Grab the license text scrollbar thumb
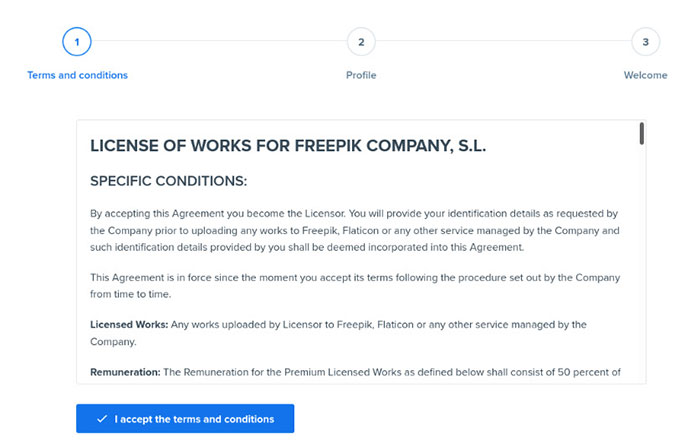 coord(641,133)
